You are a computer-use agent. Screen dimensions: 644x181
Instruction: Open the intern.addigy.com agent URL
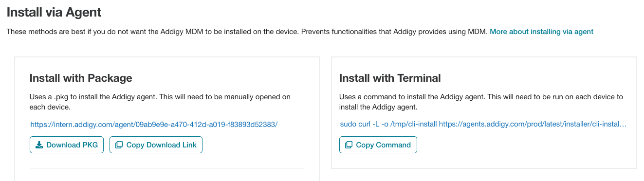click(154, 125)
